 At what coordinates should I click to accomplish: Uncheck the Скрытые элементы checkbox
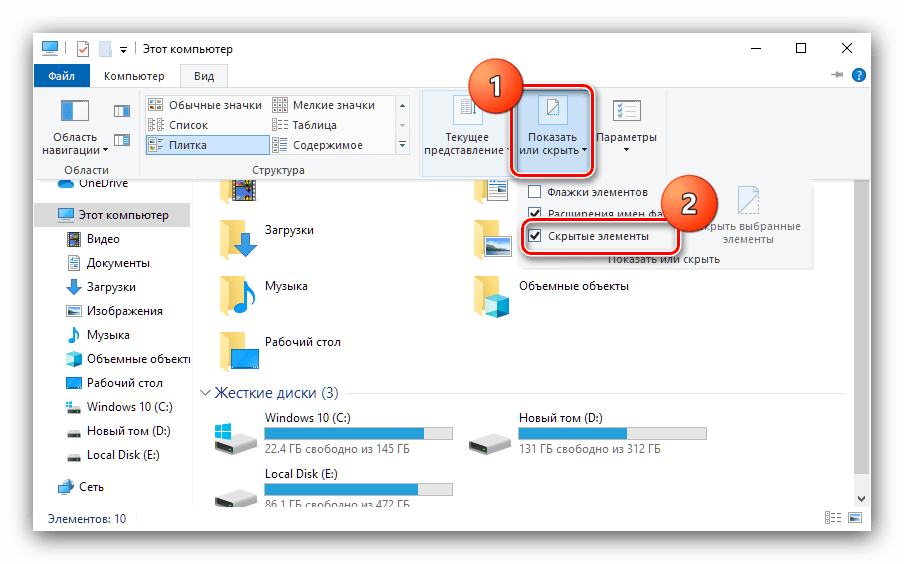click(535, 236)
